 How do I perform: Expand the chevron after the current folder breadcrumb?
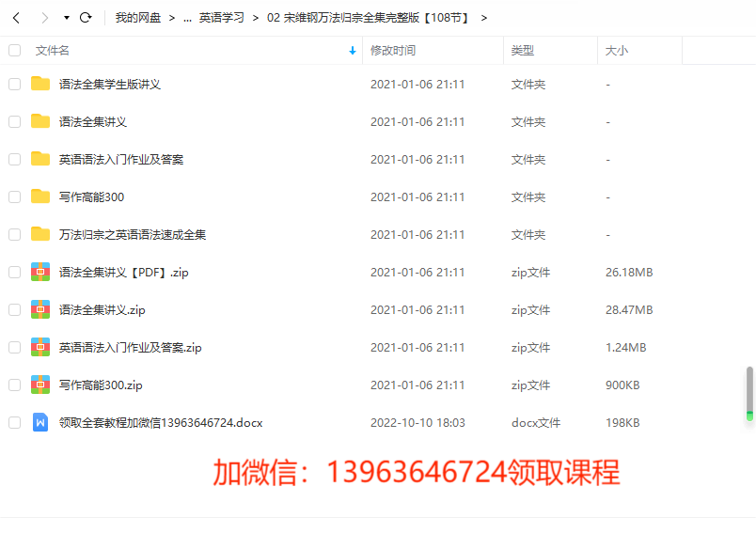(x=484, y=18)
